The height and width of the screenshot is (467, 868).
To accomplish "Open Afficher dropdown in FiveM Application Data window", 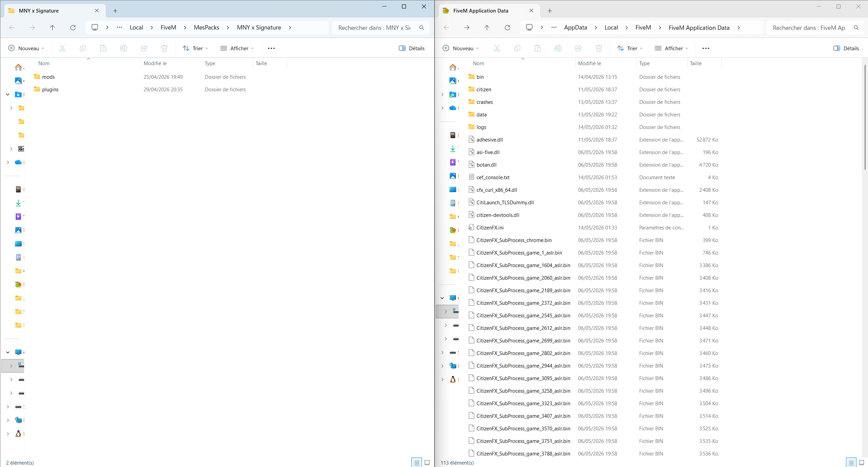I will [x=671, y=48].
